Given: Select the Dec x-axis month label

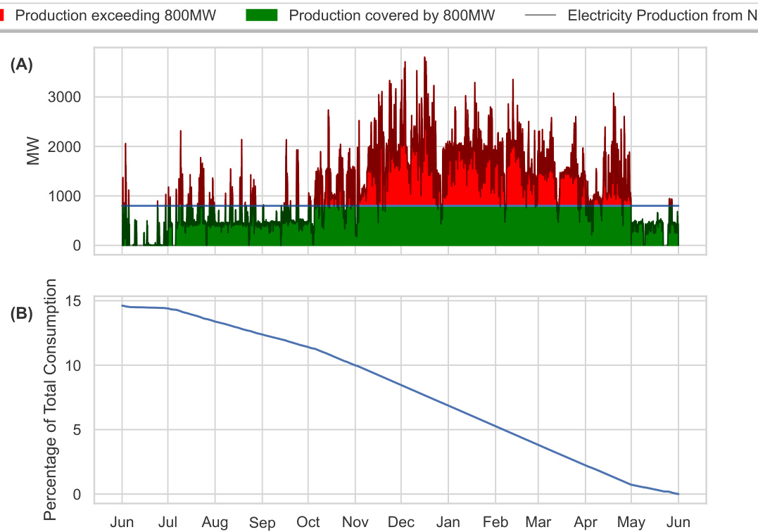Looking at the screenshot, I should [x=400, y=523].
